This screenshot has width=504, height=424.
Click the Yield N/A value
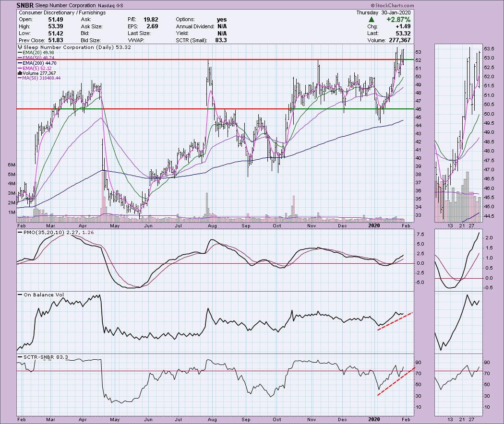222,34
